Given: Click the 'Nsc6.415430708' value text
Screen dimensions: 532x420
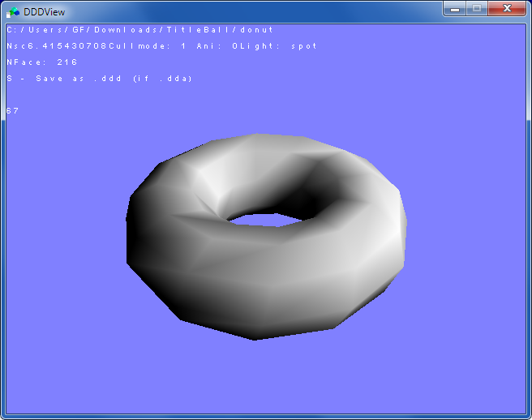Looking at the screenshot, I should tap(57, 46).
